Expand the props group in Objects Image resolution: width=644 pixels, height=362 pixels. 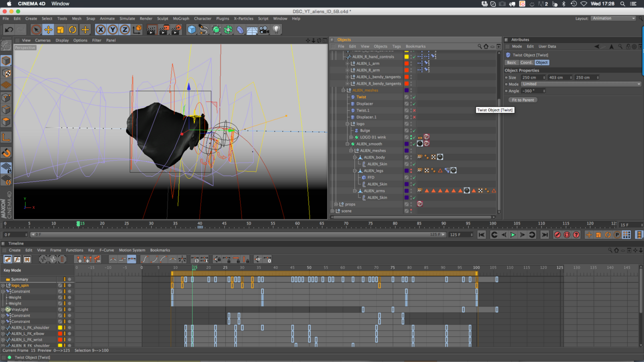(336, 204)
